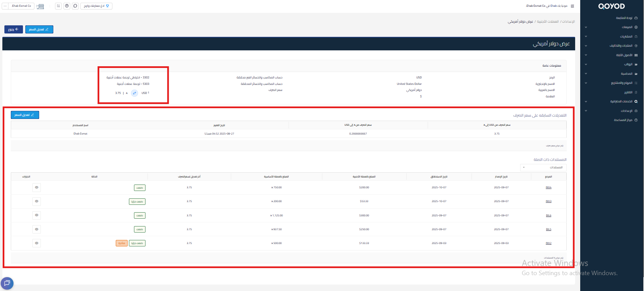Open the INV4 reference link

548,187
